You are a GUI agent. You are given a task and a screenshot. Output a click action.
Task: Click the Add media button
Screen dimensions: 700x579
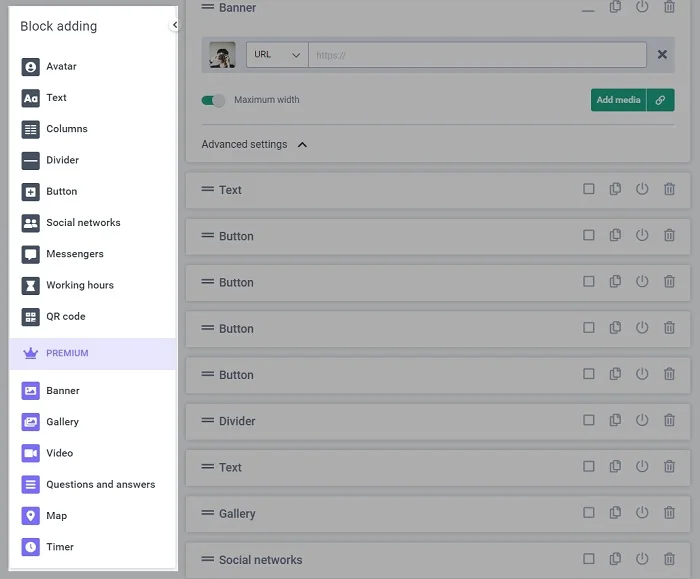pos(618,100)
